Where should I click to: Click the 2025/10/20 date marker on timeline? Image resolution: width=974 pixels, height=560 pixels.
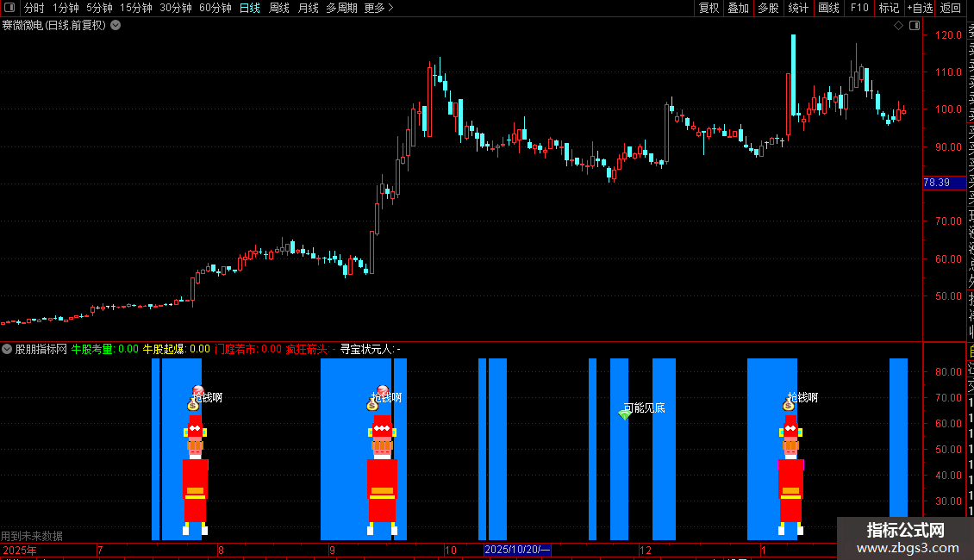(x=517, y=550)
